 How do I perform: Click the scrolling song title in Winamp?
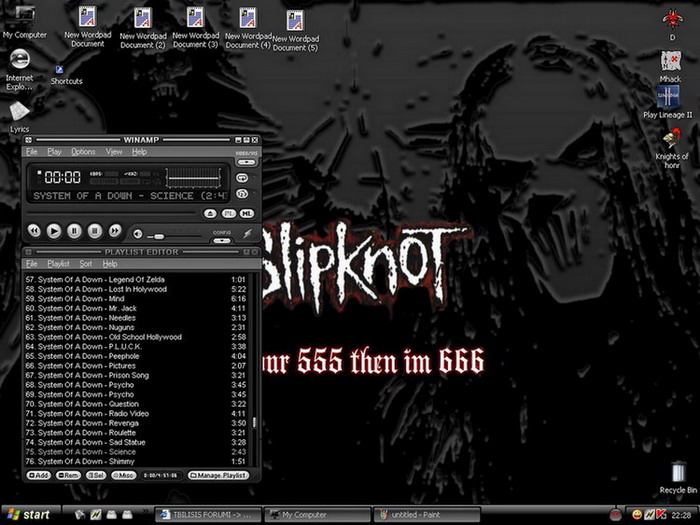pyautogui.click(x=130, y=196)
